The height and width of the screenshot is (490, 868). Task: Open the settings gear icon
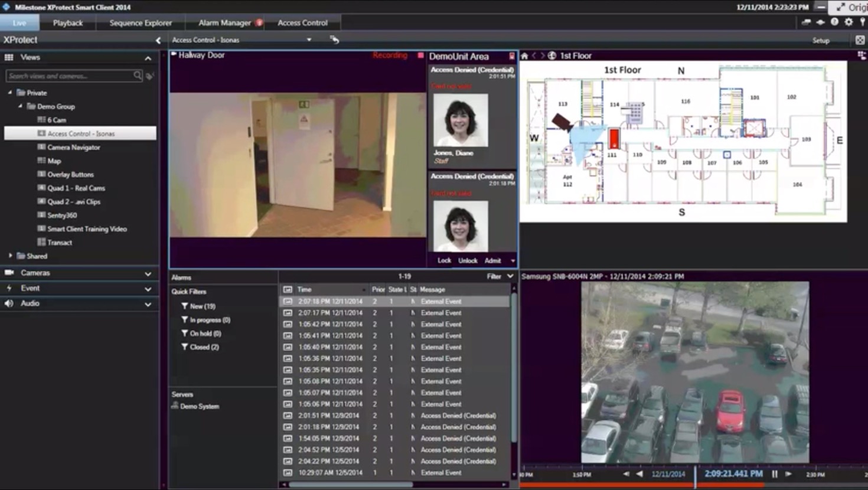click(849, 22)
